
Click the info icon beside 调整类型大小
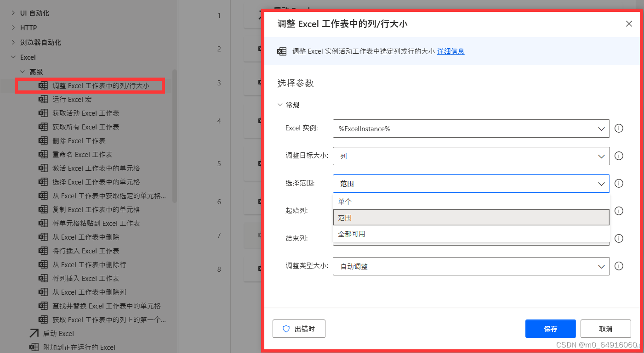pyautogui.click(x=618, y=266)
